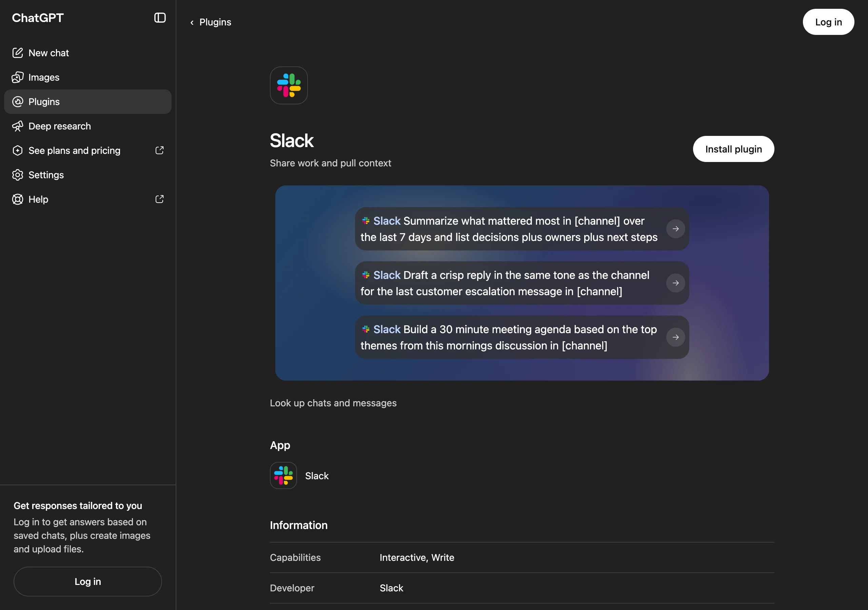Click 'Look up chats and messages' text
This screenshot has width=868, height=610.
[x=333, y=403]
